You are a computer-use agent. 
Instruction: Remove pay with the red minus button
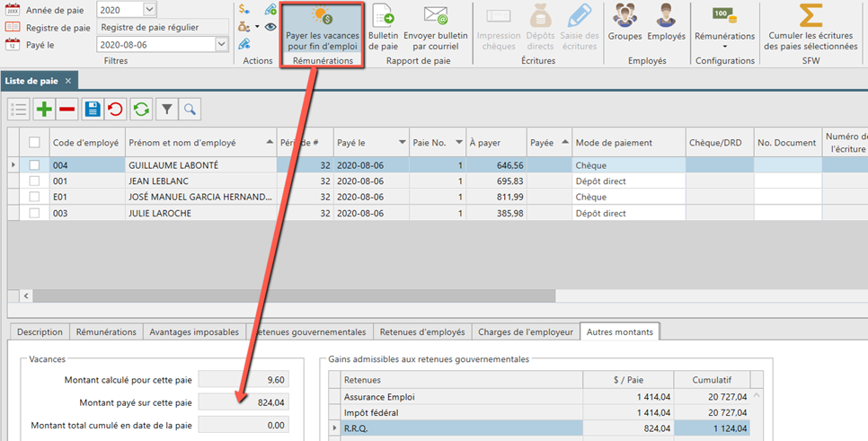click(x=67, y=109)
